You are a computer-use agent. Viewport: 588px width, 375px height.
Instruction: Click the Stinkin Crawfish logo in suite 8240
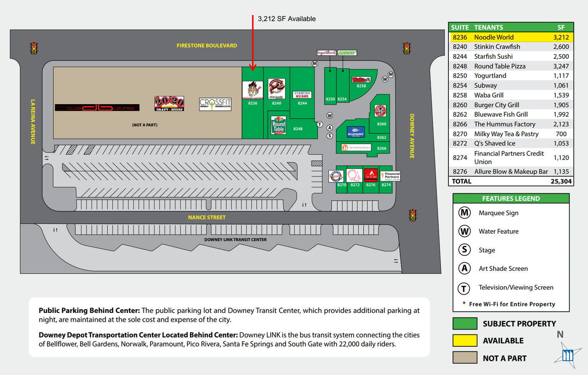(x=277, y=89)
